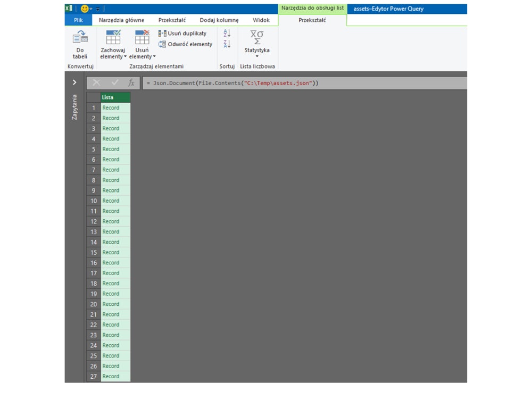Click the fx formula icon
The width and height of the screenshot is (532, 399).
[131, 82]
